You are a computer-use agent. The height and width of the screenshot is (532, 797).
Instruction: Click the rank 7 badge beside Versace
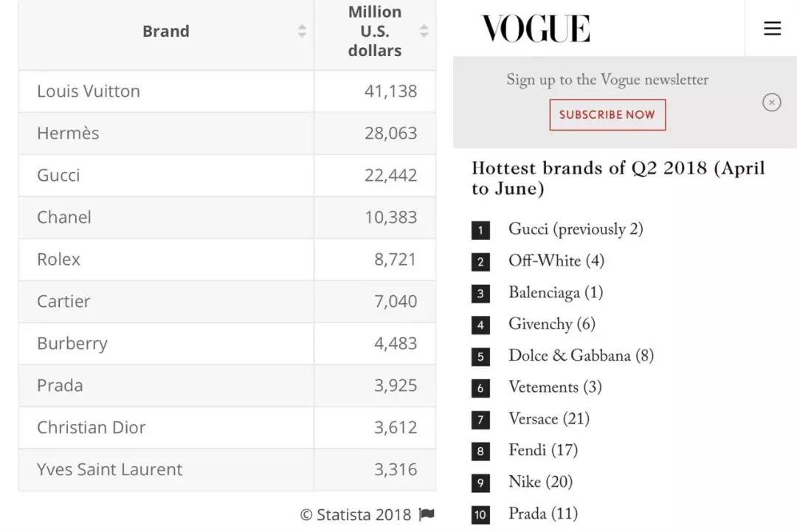480,420
